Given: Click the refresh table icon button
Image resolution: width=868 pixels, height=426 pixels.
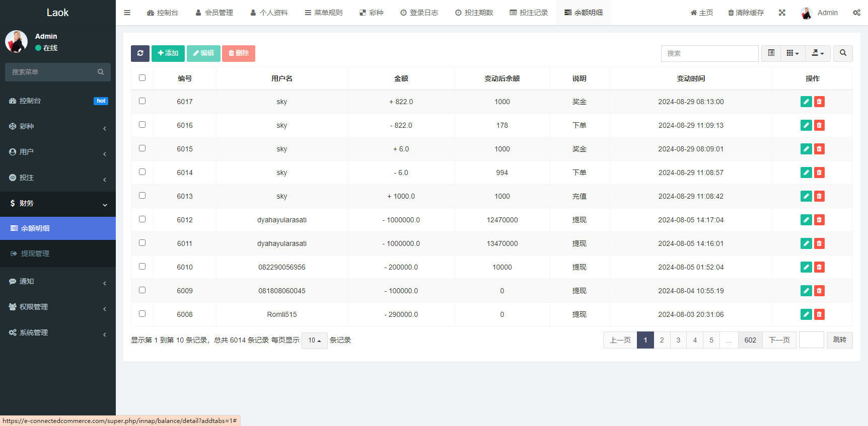Looking at the screenshot, I should click(140, 53).
